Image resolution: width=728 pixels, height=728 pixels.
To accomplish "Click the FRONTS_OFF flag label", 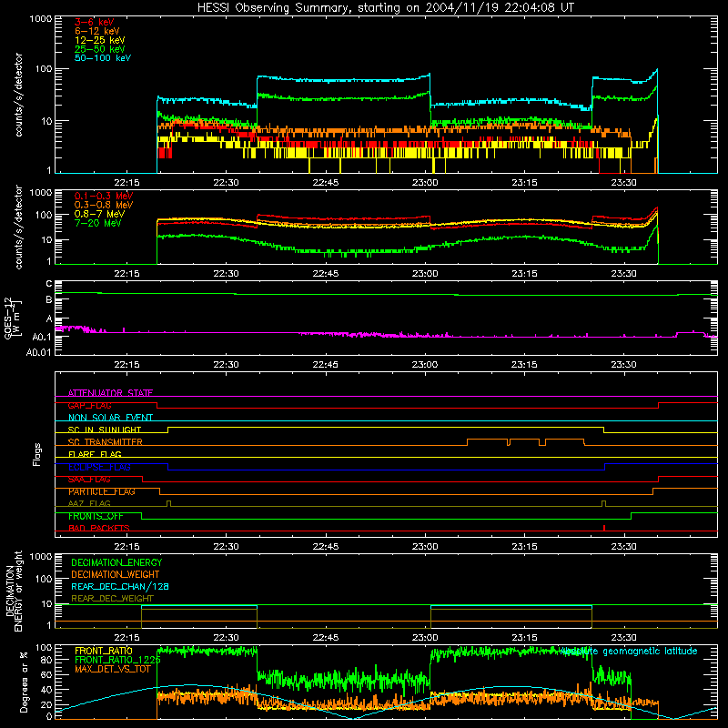I will pos(96,516).
